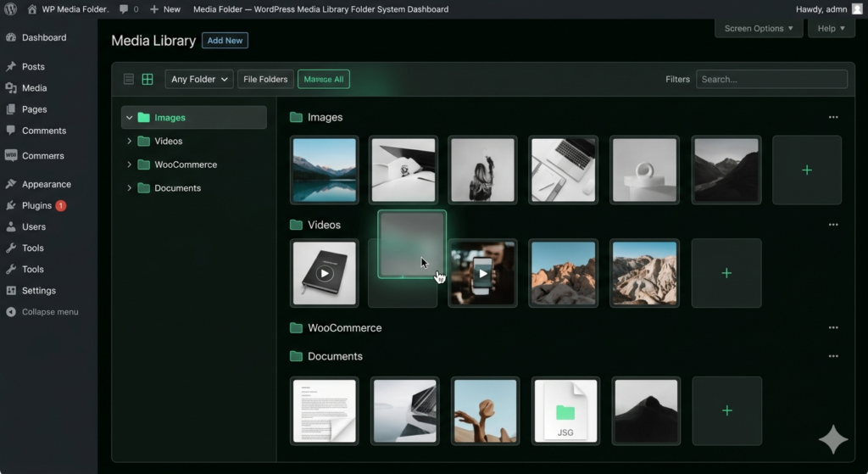
Task: Select the mountain lake image thumbnail
Action: tap(325, 170)
